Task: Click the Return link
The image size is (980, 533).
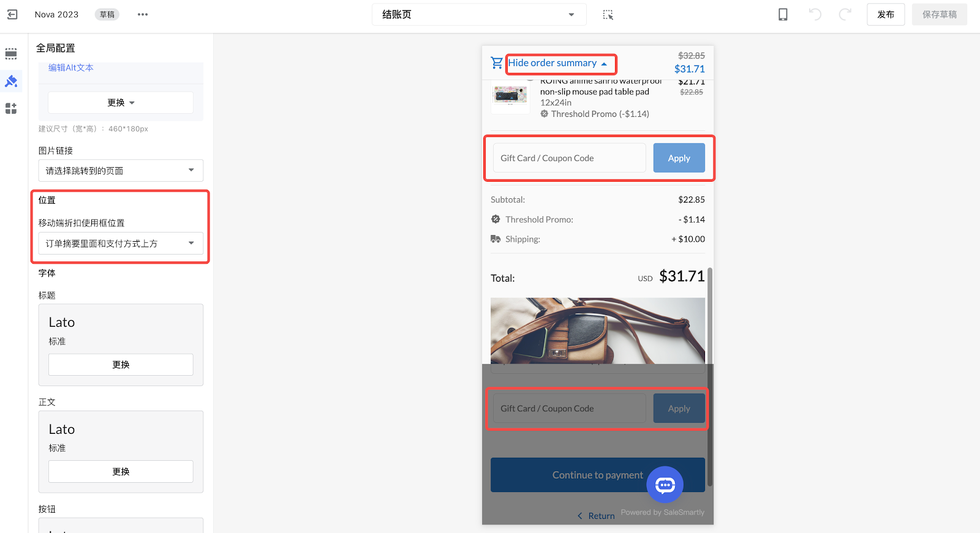Action: 596,516
